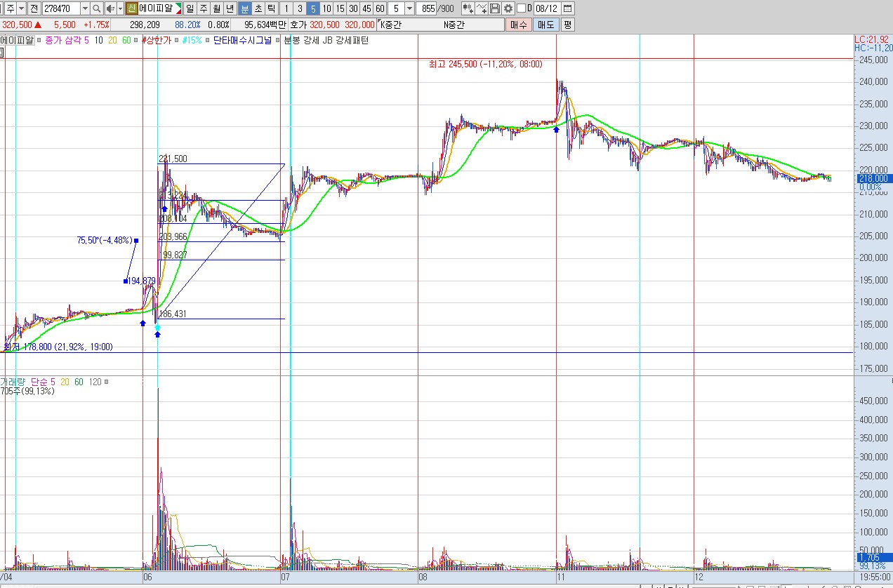
Task: Click the blue 매도 sell button
Action: (546, 25)
